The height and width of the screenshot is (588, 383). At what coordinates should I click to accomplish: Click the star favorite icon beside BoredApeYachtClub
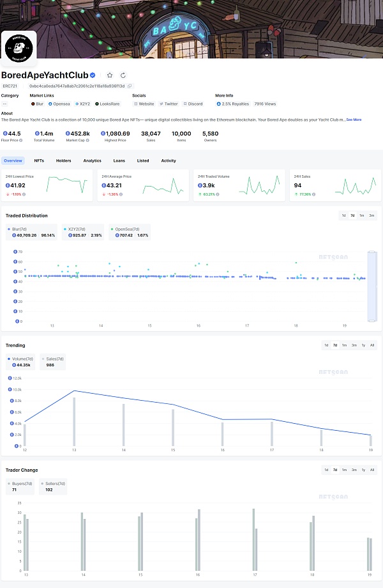110,75
